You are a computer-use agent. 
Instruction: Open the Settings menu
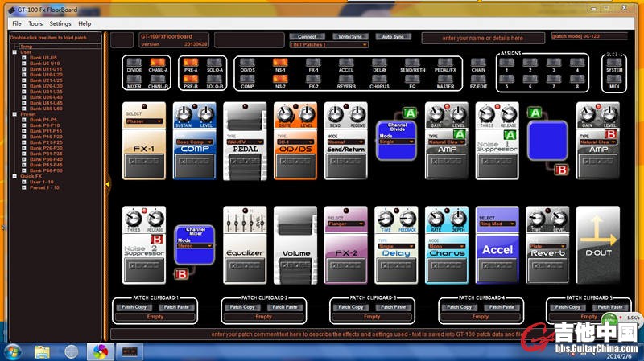[60, 23]
